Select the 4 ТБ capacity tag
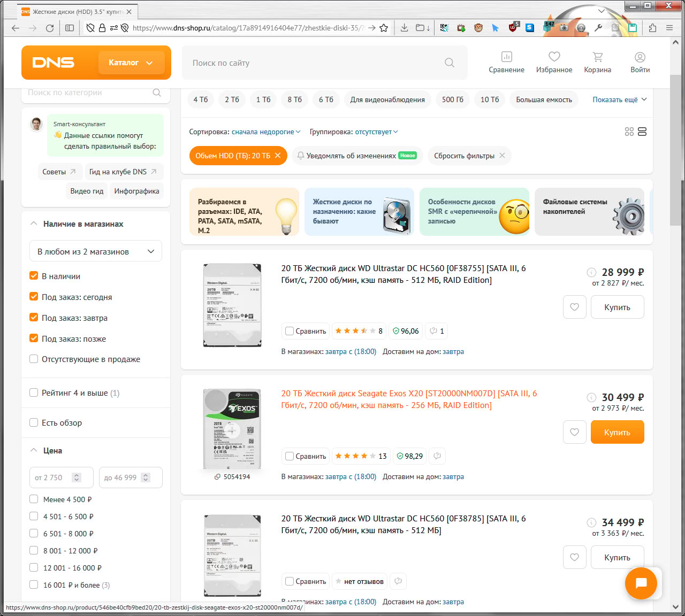 [x=201, y=99]
